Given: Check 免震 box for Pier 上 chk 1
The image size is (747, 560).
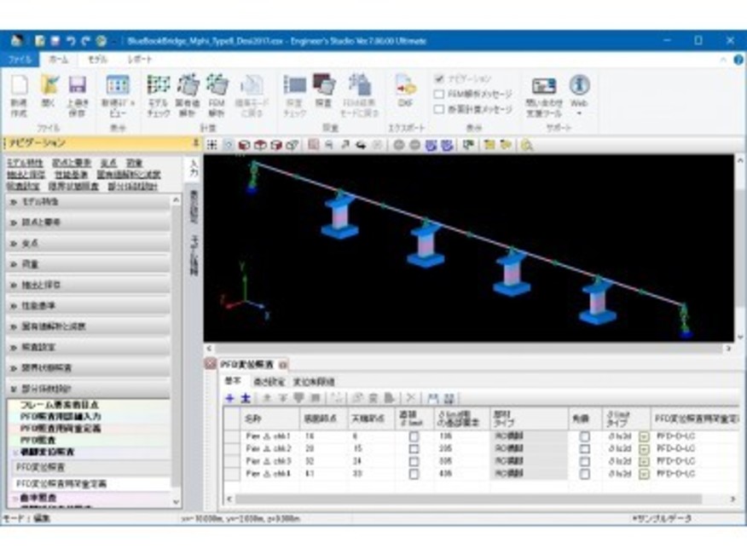Looking at the screenshot, I should [x=584, y=436].
